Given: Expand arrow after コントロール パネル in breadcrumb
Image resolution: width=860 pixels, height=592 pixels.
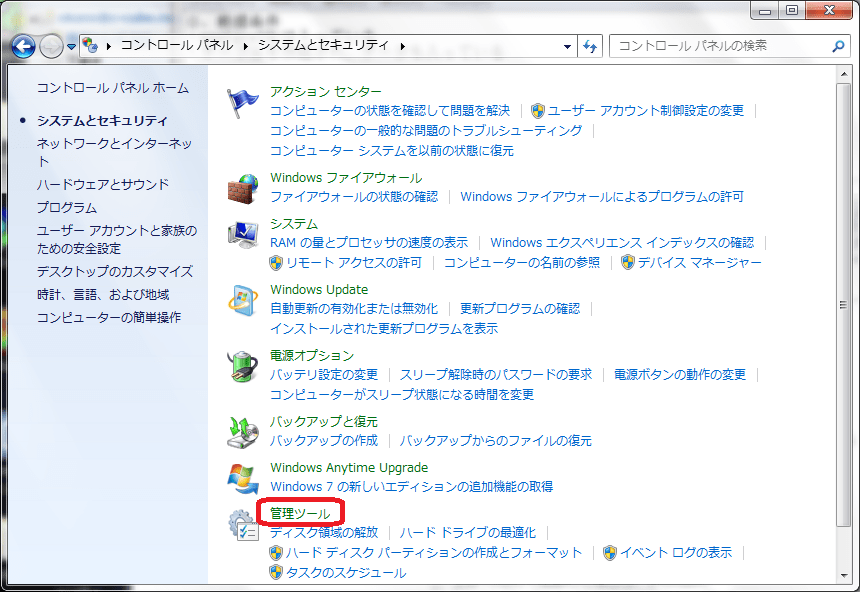Looking at the screenshot, I should click(246, 46).
